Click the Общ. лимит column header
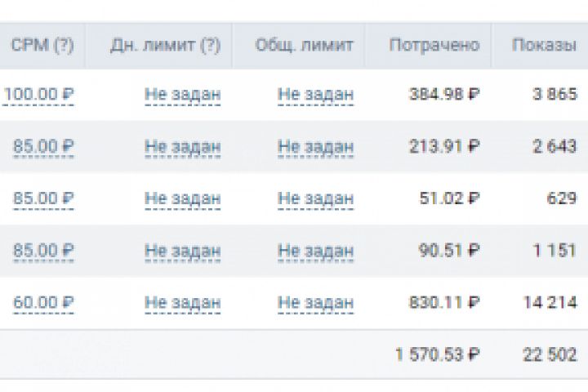Viewport: 588px width, 392px height. pyautogui.click(x=304, y=45)
